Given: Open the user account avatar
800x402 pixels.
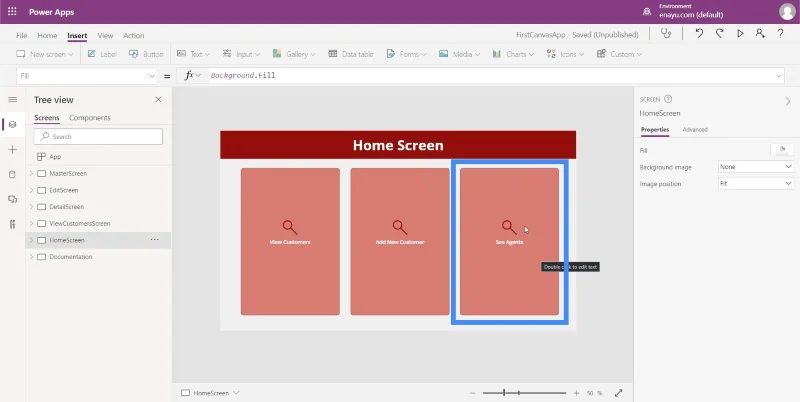Looking at the screenshot, I should [x=787, y=12].
